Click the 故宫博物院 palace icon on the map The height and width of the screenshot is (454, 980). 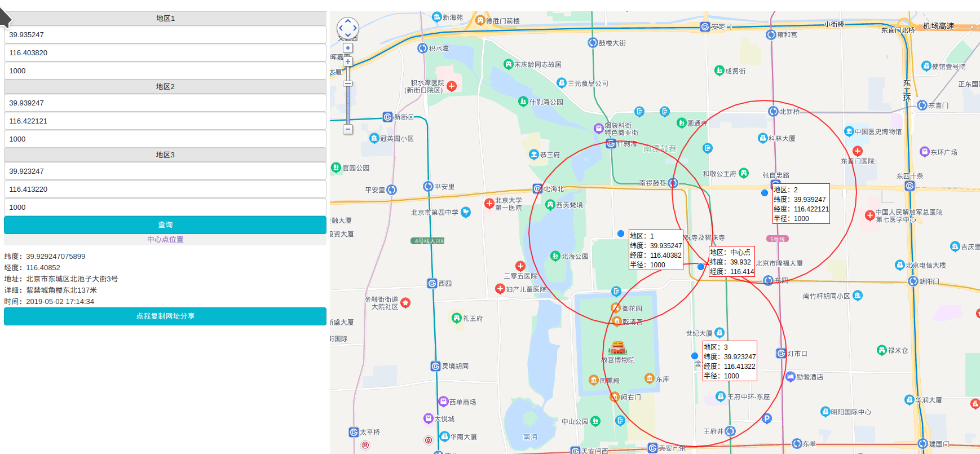(x=618, y=347)
